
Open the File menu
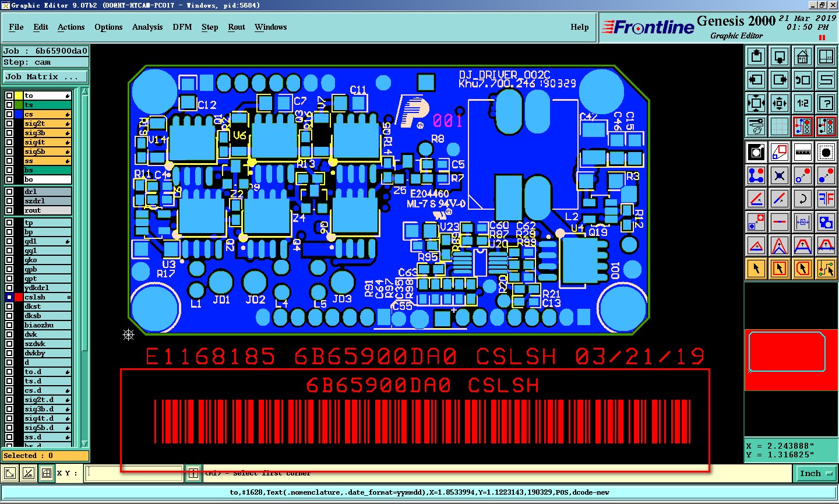16,27
